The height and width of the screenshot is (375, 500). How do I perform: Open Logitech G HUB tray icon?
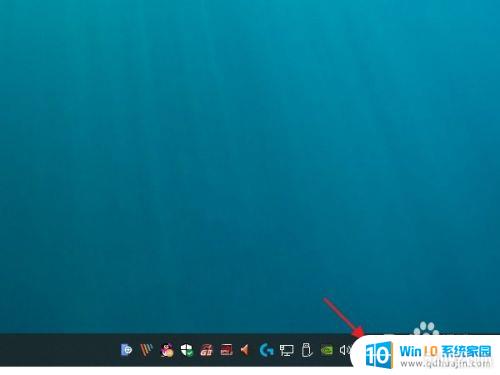point(266,350)
